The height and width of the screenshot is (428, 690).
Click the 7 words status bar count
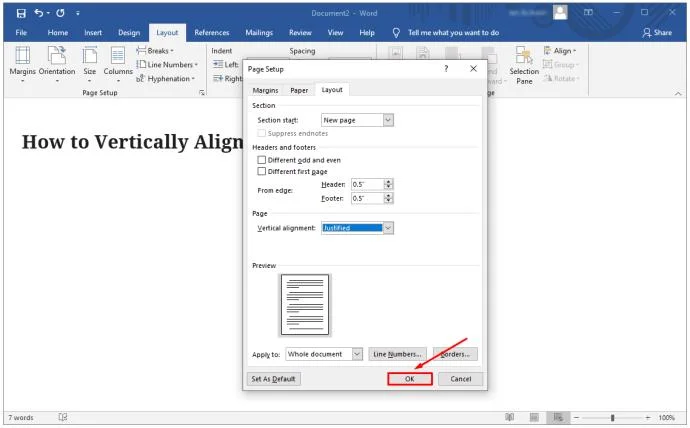(x=21, y=417)
